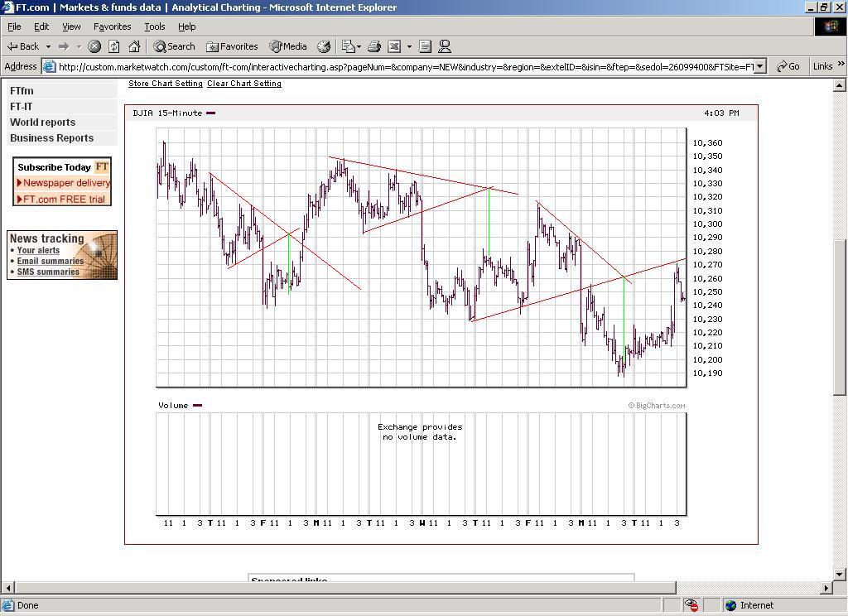
Task: Open the FTfm sidebar link
Action: click(x=22, y=91)
